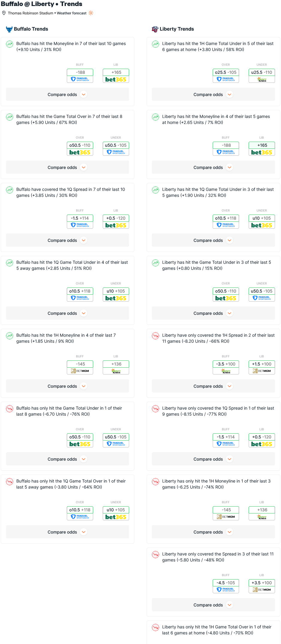
Task: Select the o50.5 -110 over odds in Buffalo Game Total Over
Action: (x=80, y=145)
